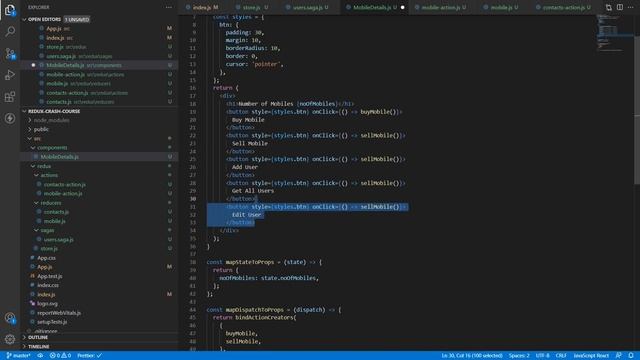The height and width of the screenshot is (360, 640).
Task: Open mobile-action.js in actions folder
Action: pyautogui.click(x=99, y=193)
